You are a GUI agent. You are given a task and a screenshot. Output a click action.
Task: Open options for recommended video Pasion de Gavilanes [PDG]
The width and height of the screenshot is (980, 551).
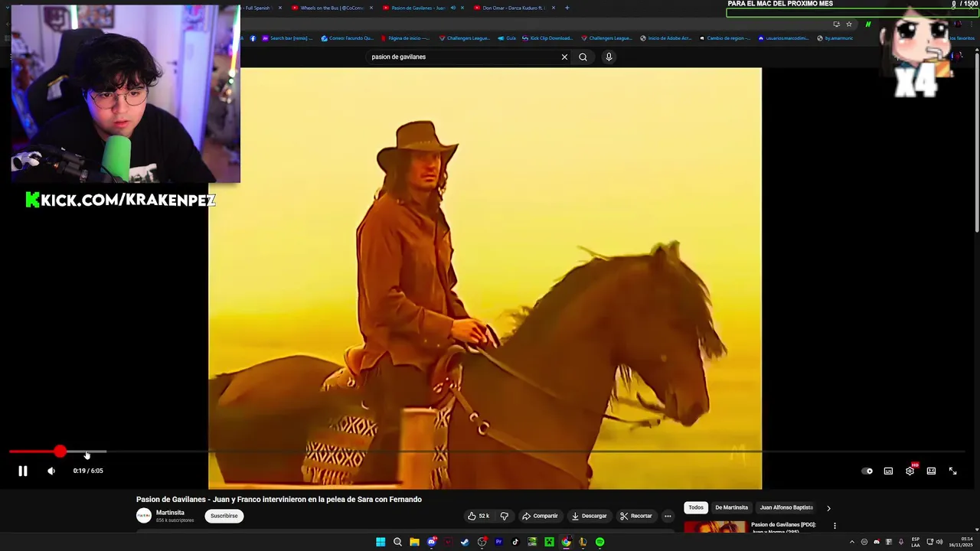point(835,526)
